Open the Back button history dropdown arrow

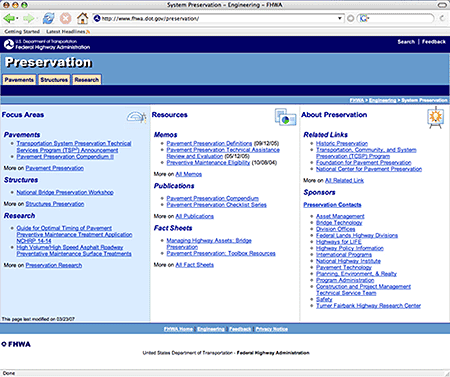tap(17, 19)
